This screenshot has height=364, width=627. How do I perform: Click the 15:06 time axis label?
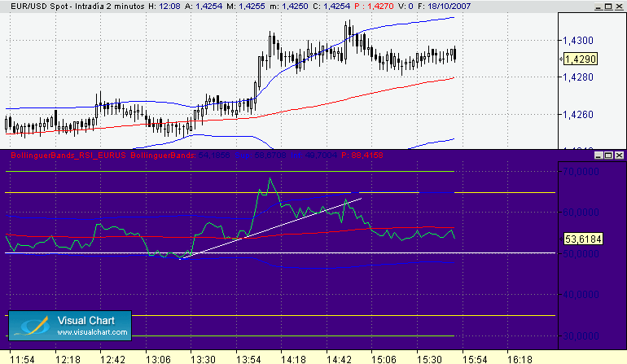click(x=384, y=359)
